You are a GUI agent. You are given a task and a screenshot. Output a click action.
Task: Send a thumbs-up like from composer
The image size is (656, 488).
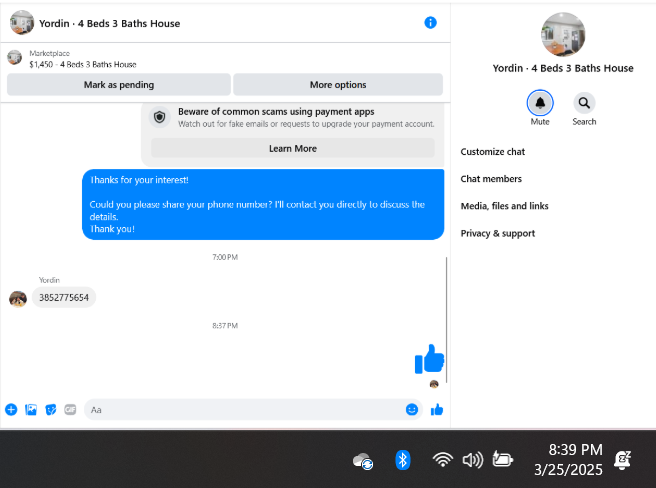click(437, 409)
